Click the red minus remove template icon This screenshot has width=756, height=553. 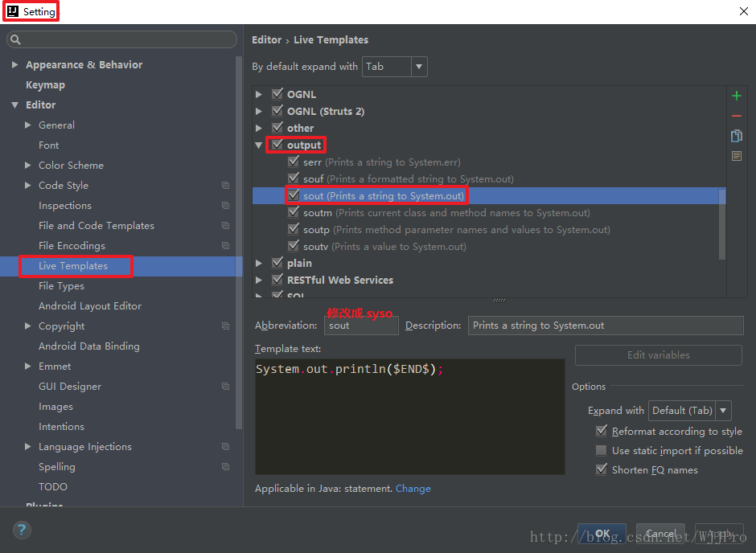(x=736, y=116)
